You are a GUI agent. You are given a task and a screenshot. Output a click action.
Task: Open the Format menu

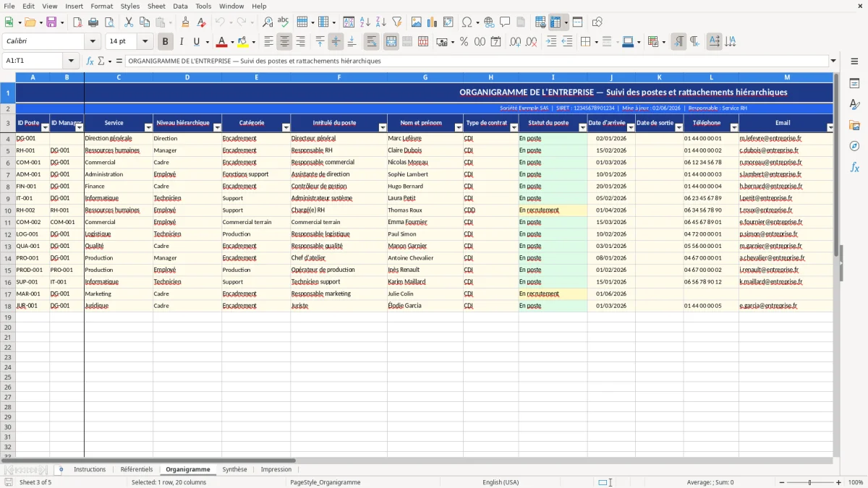(101, 6)
